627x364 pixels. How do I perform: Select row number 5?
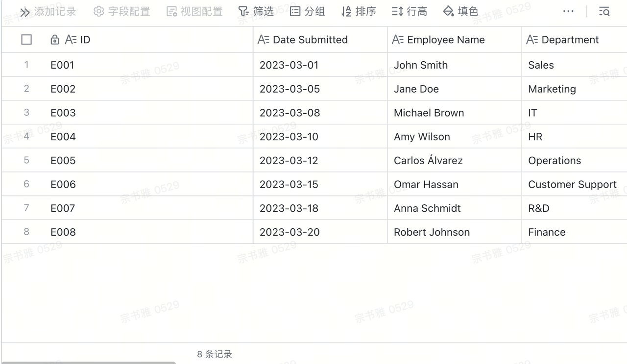point(26,160)
